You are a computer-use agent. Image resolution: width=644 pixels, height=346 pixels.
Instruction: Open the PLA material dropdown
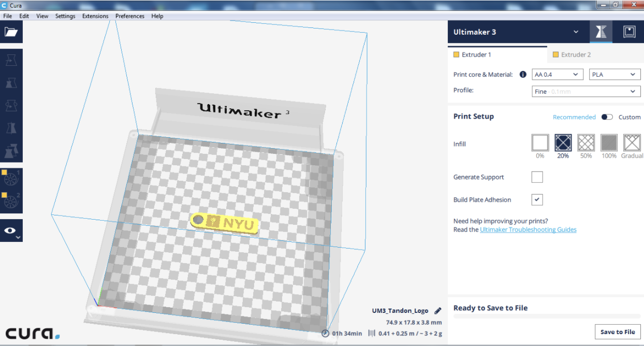pyautogui.click(x=615, y=75)
